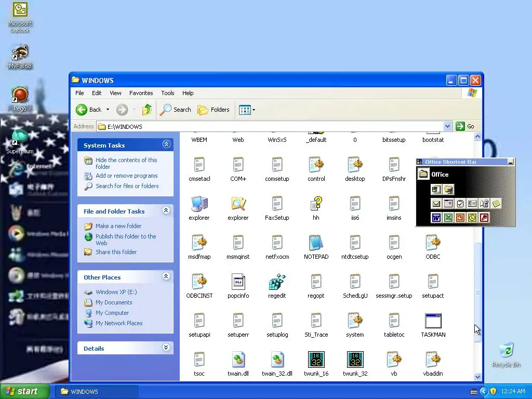Select the control settings file icon
This screenshot has height=399, width=532.
pyautogui.click(x=316, y=165)
